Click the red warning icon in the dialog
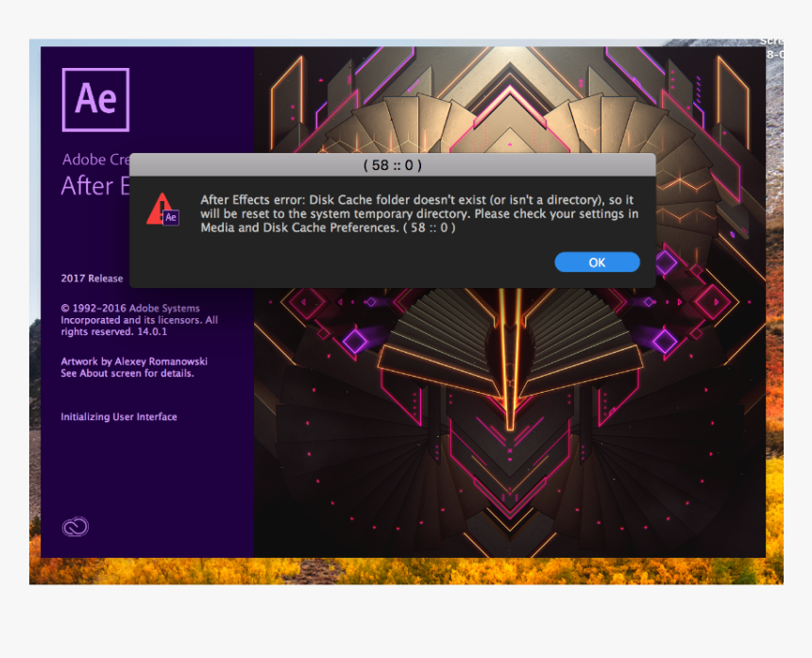This screenshot has width=812, height=658. [x=162, y=210]
